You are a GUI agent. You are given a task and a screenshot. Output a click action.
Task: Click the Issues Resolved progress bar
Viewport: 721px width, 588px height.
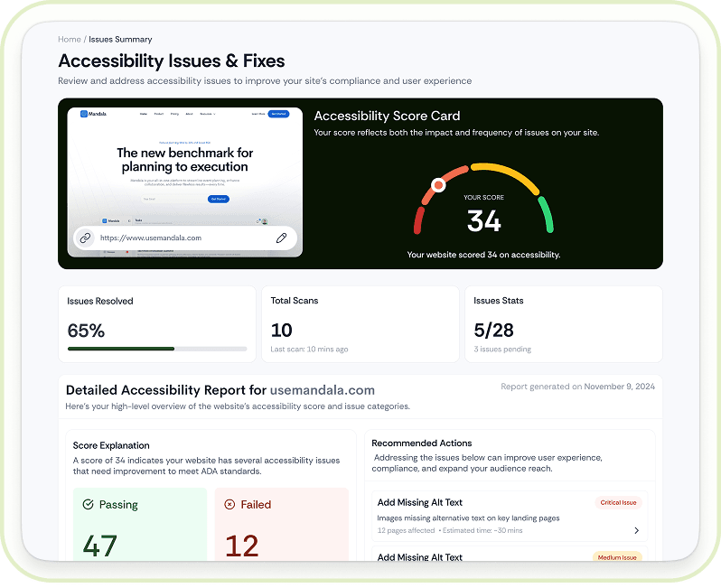157,349
